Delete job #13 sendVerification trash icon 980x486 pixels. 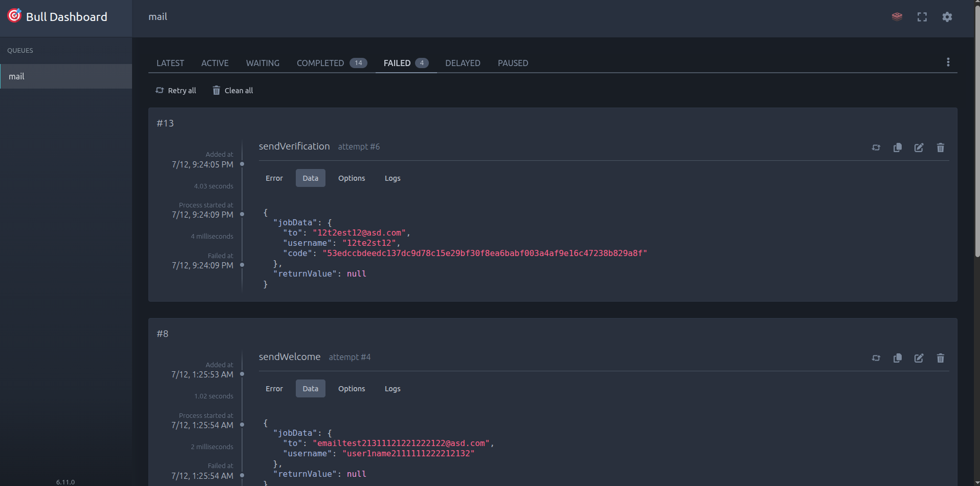click(x=941, y=147)
